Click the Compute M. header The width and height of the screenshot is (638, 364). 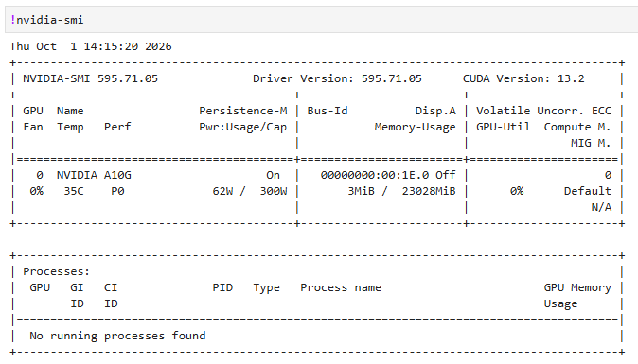(x=577, y=127)
